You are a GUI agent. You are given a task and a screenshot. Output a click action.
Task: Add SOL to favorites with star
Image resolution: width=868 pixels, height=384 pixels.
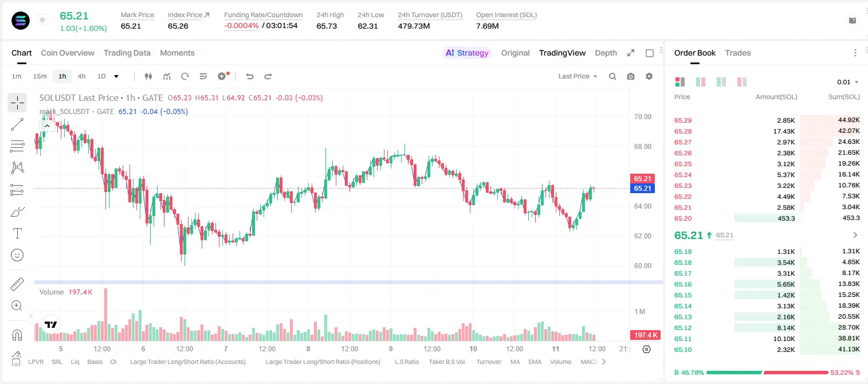(x=42, y=20)
